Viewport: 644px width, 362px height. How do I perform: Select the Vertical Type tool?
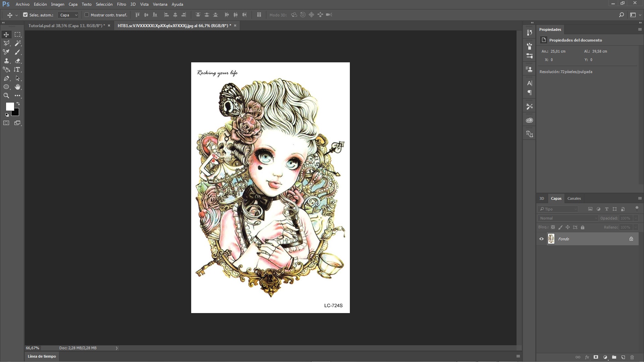point(17,69)
